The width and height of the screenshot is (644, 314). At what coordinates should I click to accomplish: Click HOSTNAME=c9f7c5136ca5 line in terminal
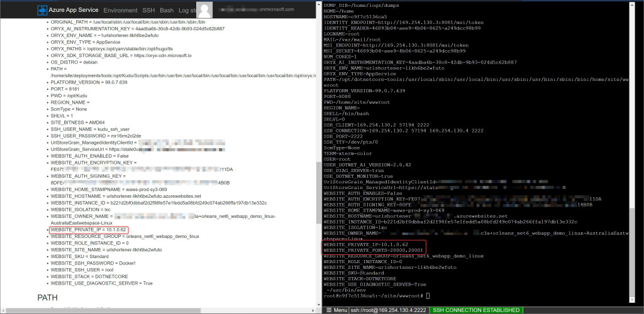[x=355, y=17]
